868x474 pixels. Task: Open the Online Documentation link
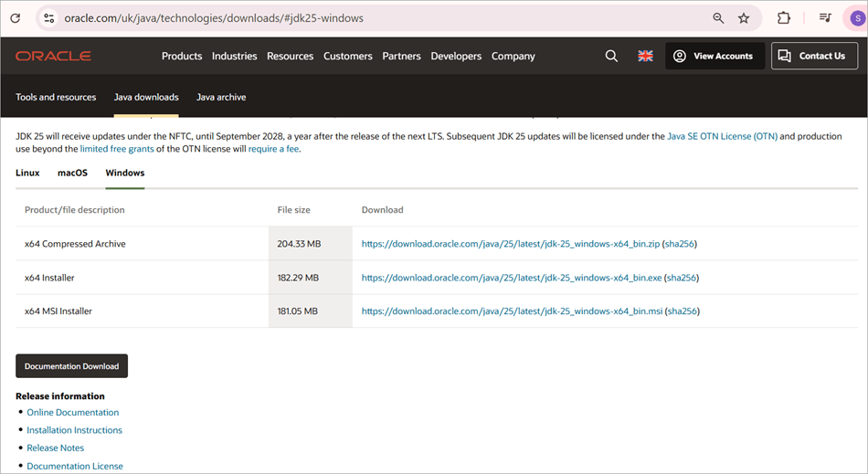point(72,413)
